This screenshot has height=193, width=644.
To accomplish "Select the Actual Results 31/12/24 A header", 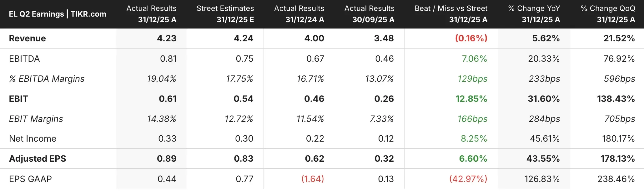I will tap(299, 14).
